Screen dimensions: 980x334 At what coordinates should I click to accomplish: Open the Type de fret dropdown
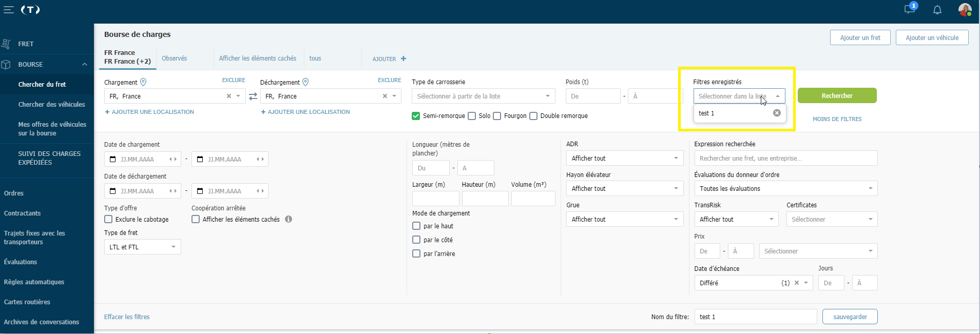(143, 247)
